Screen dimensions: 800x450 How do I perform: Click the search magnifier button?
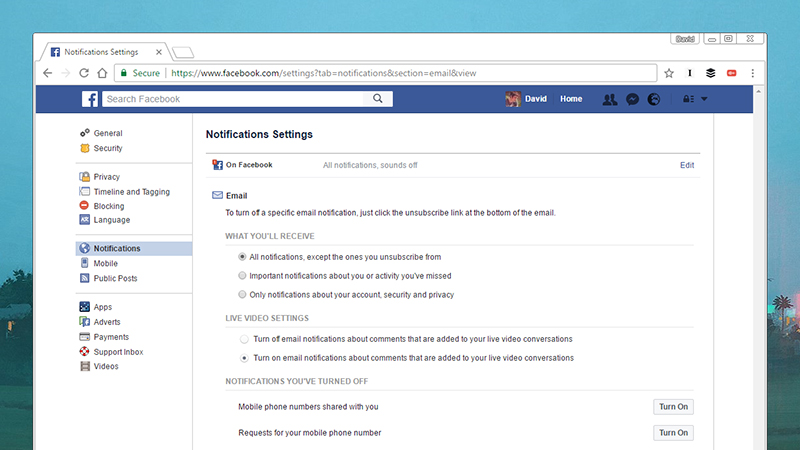[378, 98]
